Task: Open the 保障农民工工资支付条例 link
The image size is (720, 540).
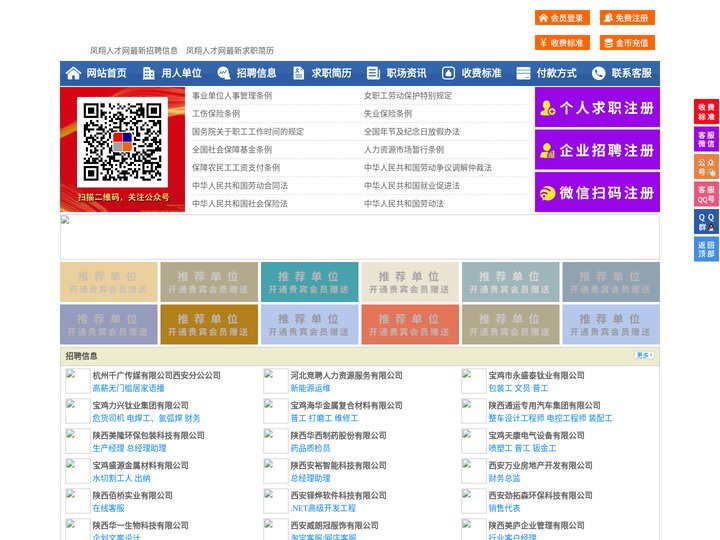Action: click(x=236, y=167)
